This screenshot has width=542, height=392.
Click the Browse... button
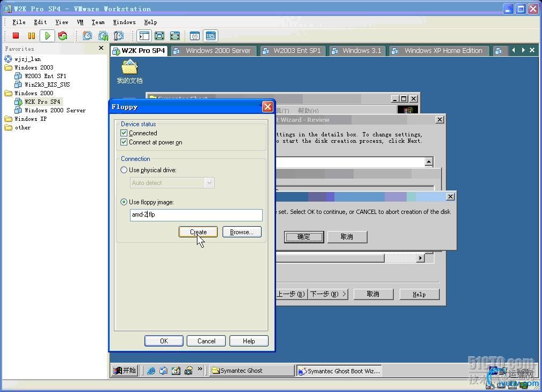[x=241, y=232]
